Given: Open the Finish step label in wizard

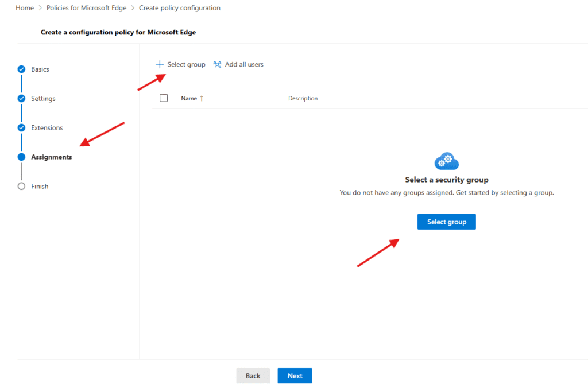Looking at the screenshot, I should click(40, 187).
